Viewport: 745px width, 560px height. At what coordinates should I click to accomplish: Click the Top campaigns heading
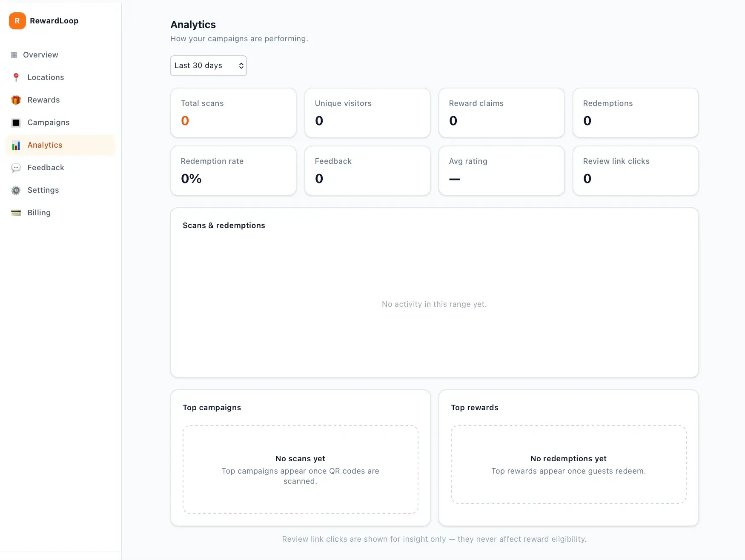coord(212,408)
